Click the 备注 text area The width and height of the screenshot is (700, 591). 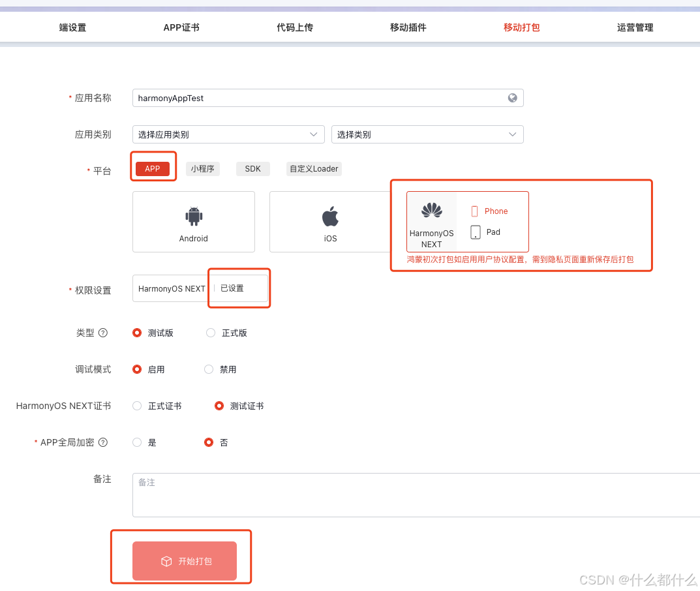[x=416, y=495]
